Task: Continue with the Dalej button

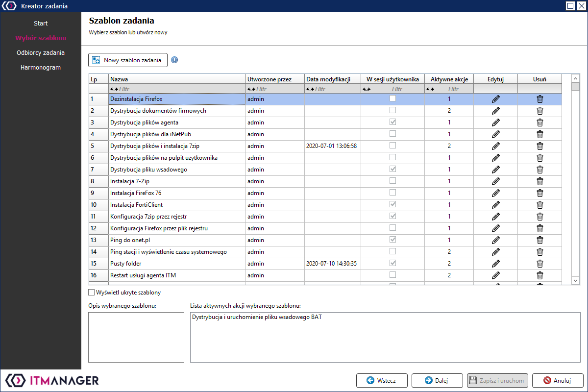Action: [x=437, y=380]
